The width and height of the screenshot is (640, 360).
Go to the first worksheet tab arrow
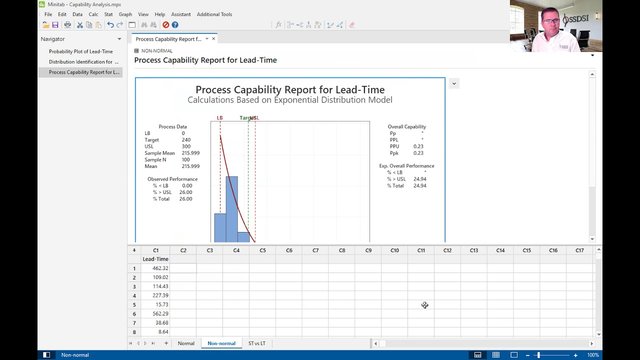[131, 343]
